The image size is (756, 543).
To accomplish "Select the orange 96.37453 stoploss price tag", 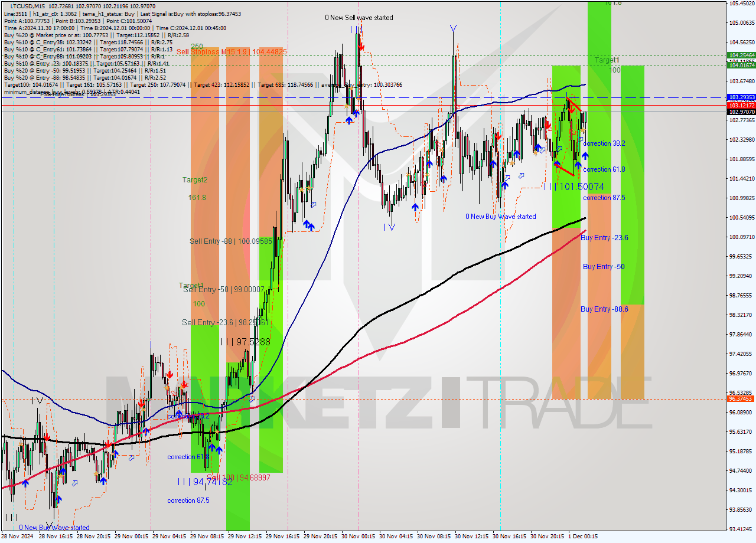I will pyautogui.click(x=741, y=399).
